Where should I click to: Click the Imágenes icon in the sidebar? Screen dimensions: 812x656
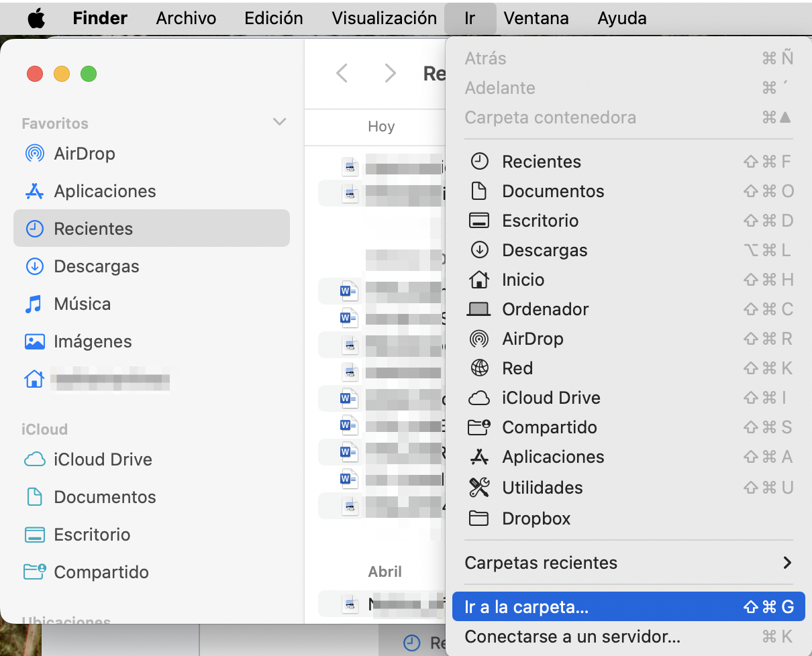tap(34, 341)
